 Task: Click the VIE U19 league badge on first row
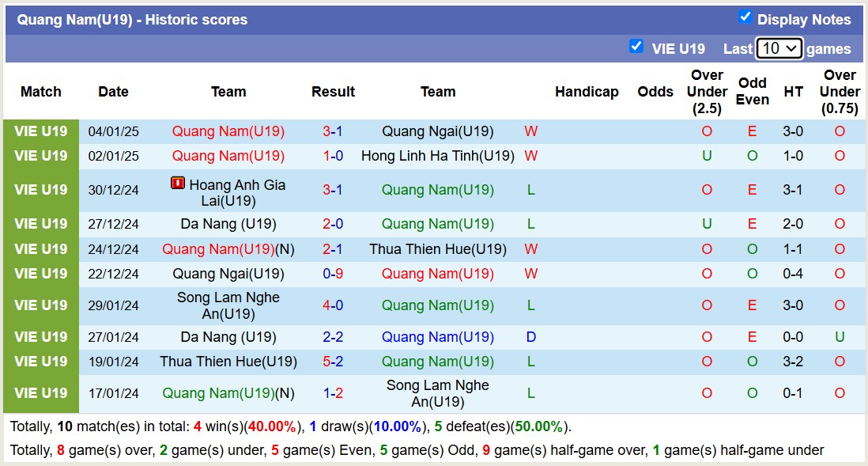coord(40,131)
